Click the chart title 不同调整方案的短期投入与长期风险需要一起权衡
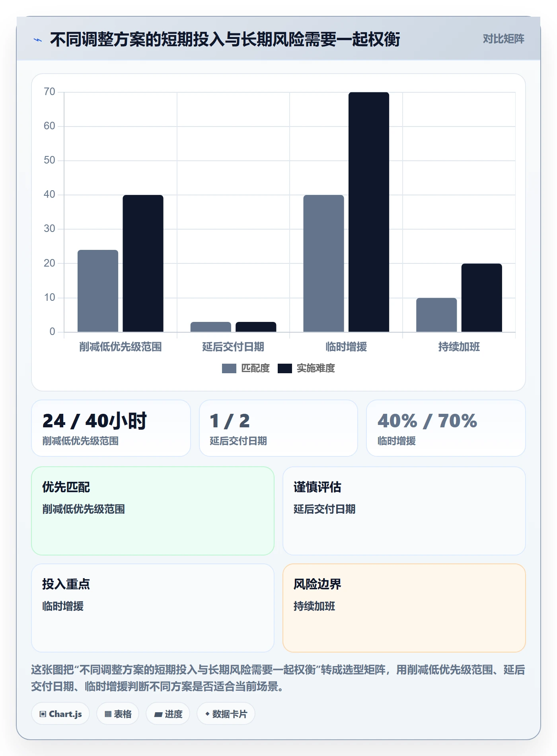Image resolution: width=557 pixels, height=756 pixels. pyautogui.click(x=225, y=39)
